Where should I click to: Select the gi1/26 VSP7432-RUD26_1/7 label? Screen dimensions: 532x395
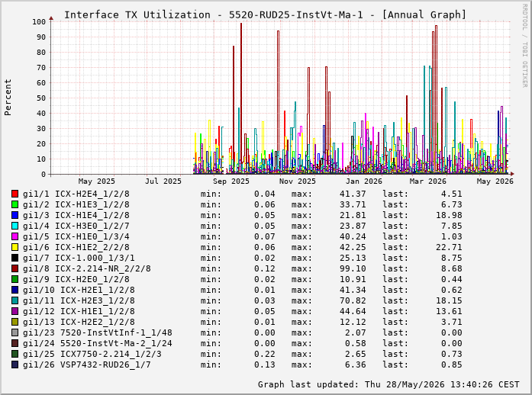click(x=87, y=364)
